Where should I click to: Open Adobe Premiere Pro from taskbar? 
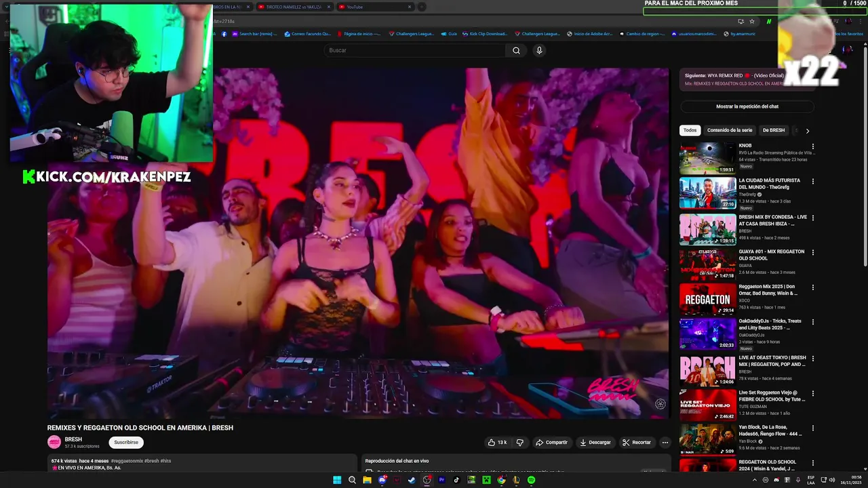click(x=441, y=480)
